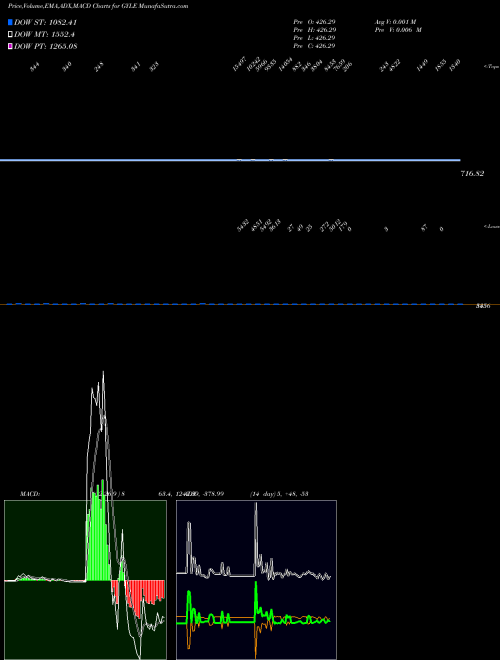
Task: Click the '(14 day) 5, +48, -53' ADX label
Action: coord(279,494)
